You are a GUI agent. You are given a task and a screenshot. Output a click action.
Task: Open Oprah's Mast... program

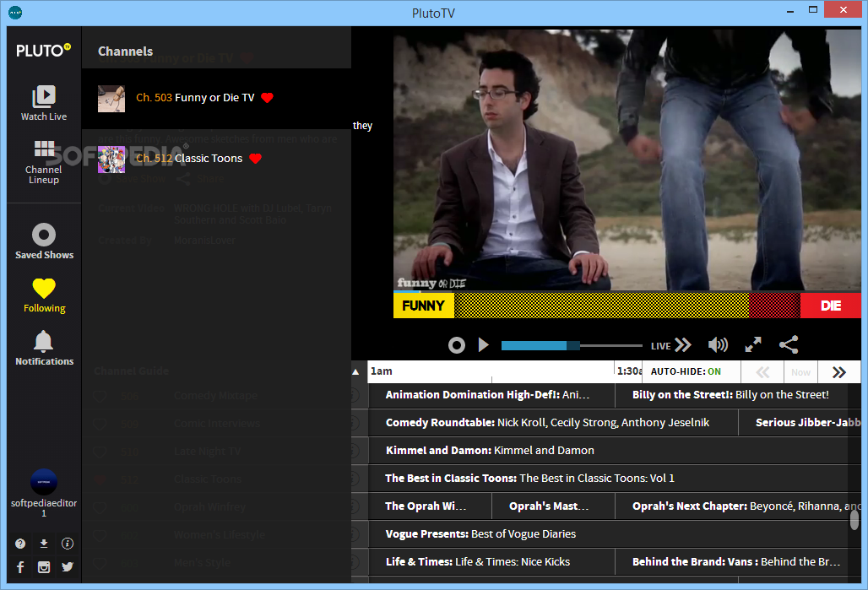point(553,506)
